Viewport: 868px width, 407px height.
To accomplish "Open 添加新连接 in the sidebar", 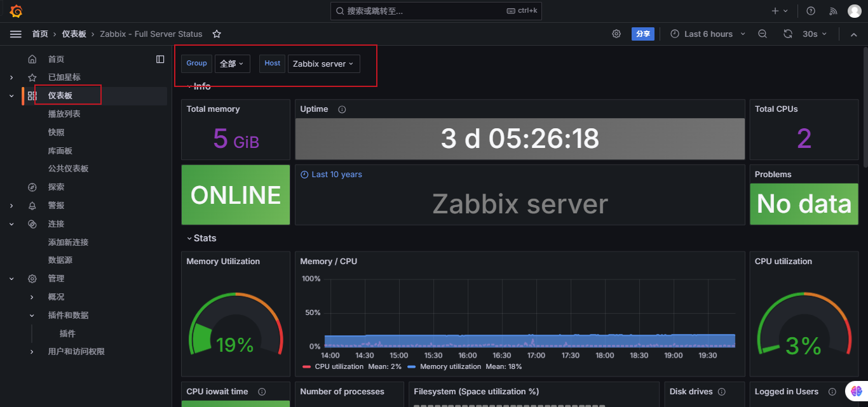I will pos(69,243).
